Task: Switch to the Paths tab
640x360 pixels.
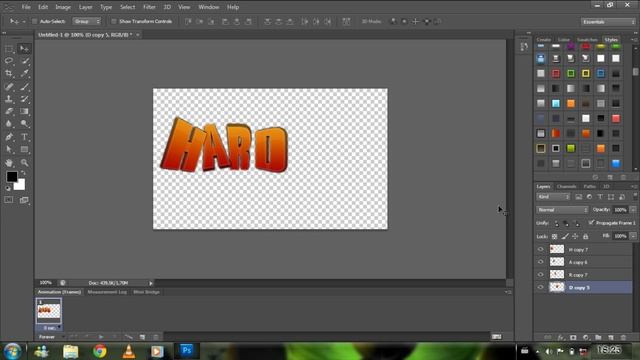Action: pyautogui.click(x=589, y=187)
